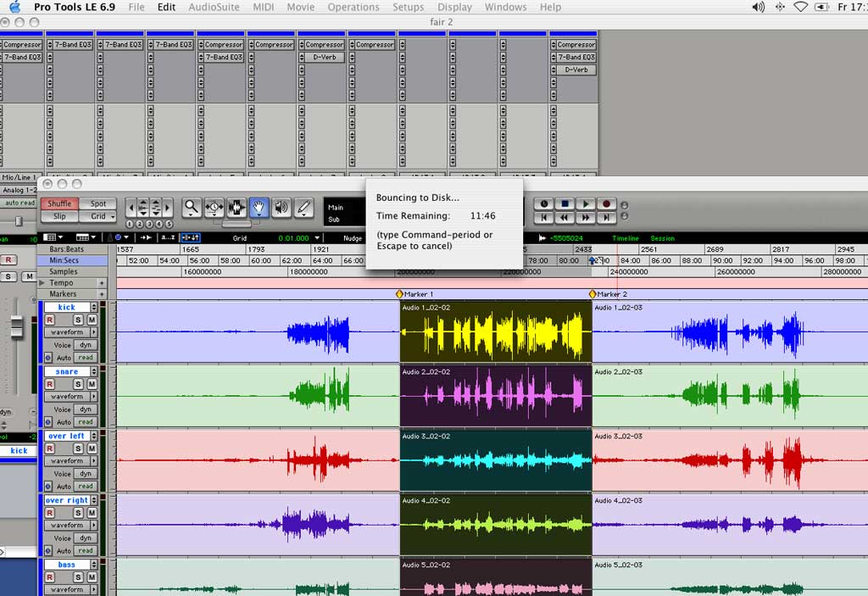Record-enable the over right track
The height and width of the screenshot is (596, 868).
pos(50,513)
